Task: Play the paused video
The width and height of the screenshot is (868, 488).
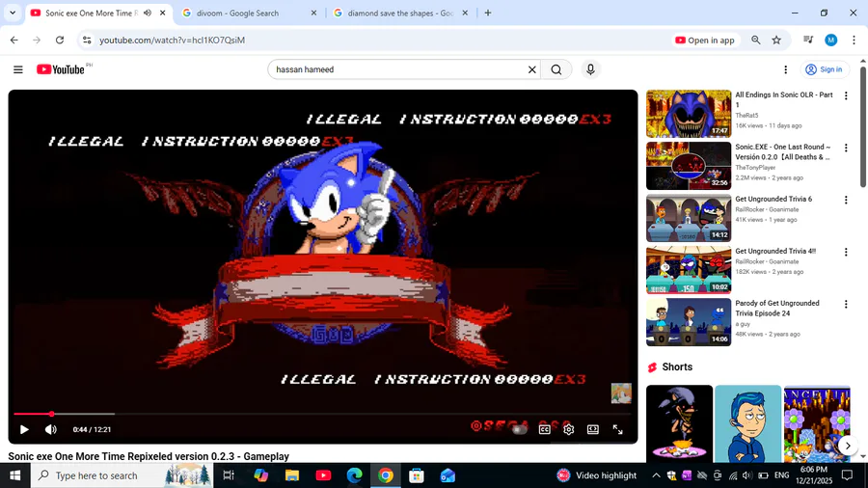Action: coord(24,429)
